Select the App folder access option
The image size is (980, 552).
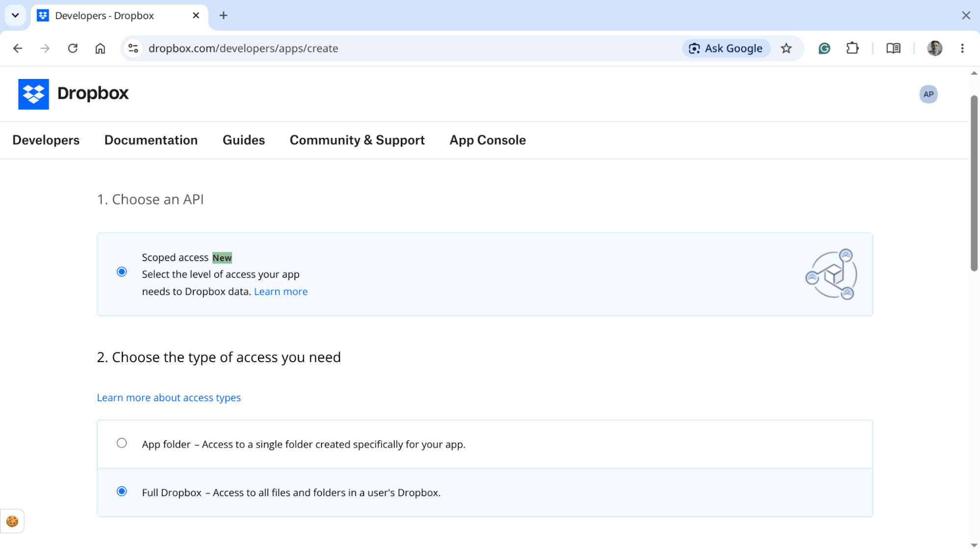(x=122, y=443)
